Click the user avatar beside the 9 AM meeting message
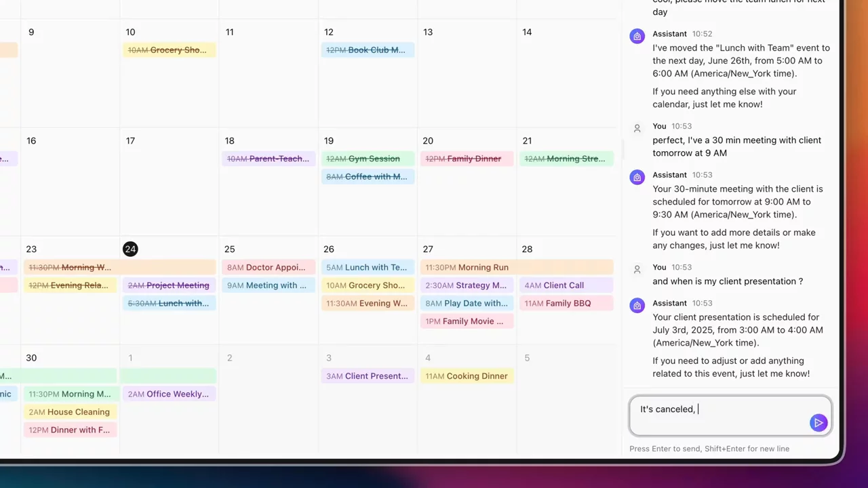Image resolution: width=868 pixels, height=488 pixels. (x=637, y=129)
